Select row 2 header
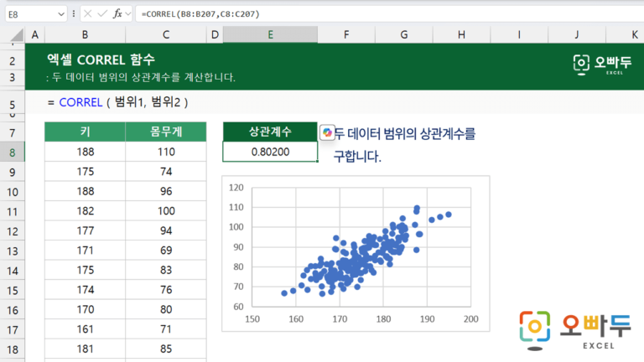The height and width of the screenshot is (362, 644). (x=13, y=61)
